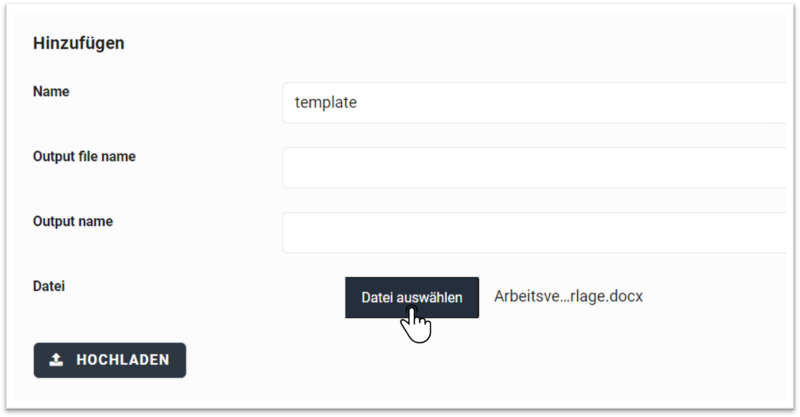
Task: Click the Hinzufügen section heading
Action: pyautogui.click(x=79, y=43)
